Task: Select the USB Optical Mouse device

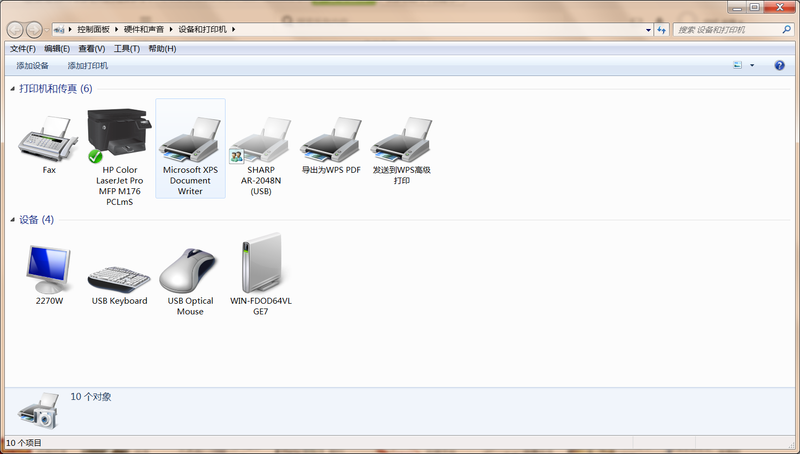Action: 190,271
